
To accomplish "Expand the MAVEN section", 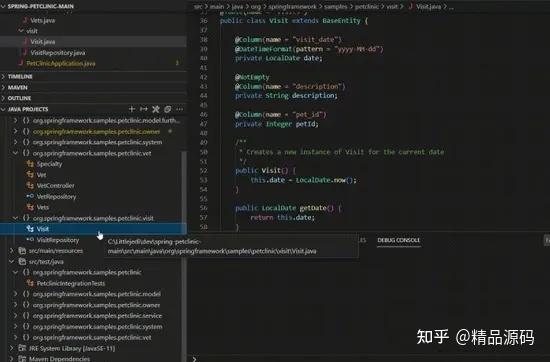I will click(x=3, y=87).
